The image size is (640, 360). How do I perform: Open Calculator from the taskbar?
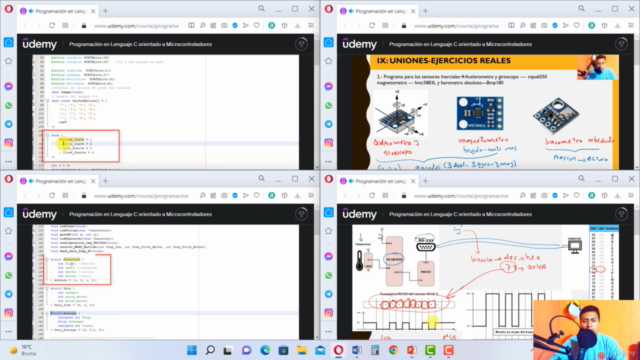point(375,350)
